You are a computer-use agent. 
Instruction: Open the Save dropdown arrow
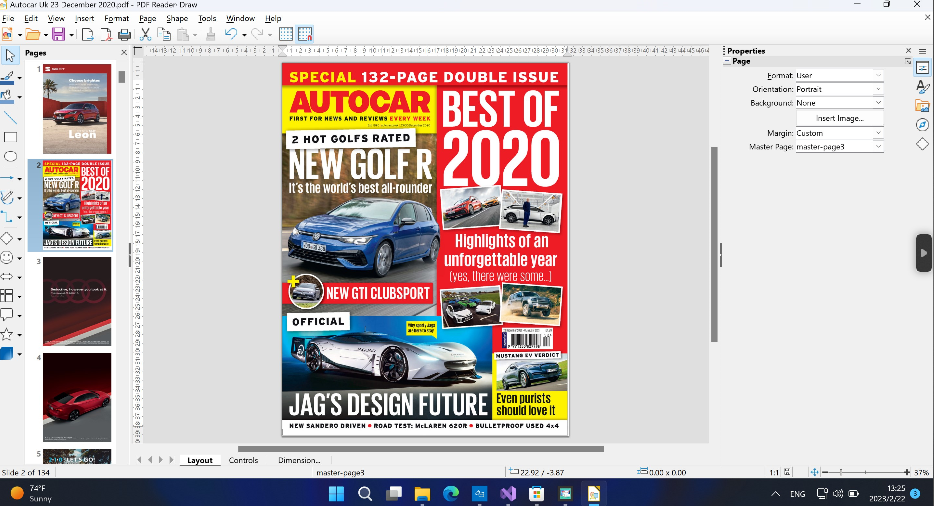pyautogui.click(x=71, y=35)
